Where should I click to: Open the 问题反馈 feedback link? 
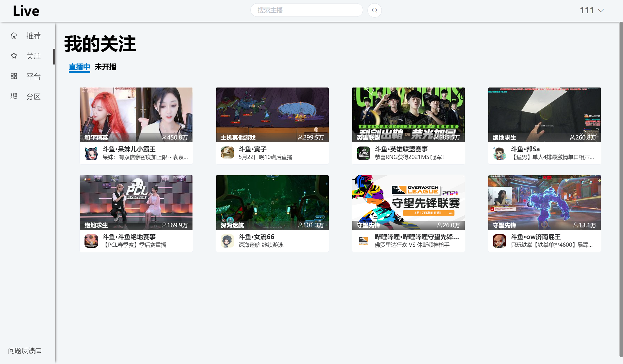(x=24, y=350)
